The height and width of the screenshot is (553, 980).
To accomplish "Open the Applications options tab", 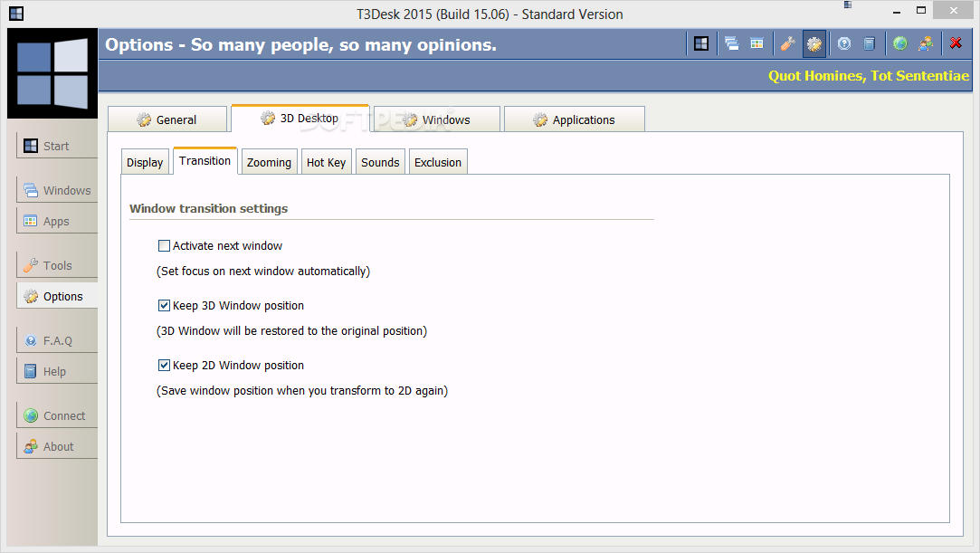I will [x=575, y=119].
